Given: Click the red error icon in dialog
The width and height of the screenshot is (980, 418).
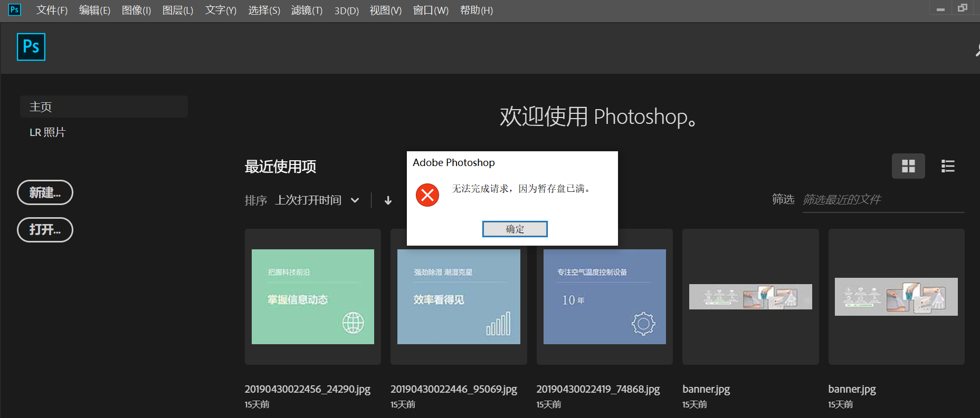Looking at the screenshot, I should coord(427,195).
